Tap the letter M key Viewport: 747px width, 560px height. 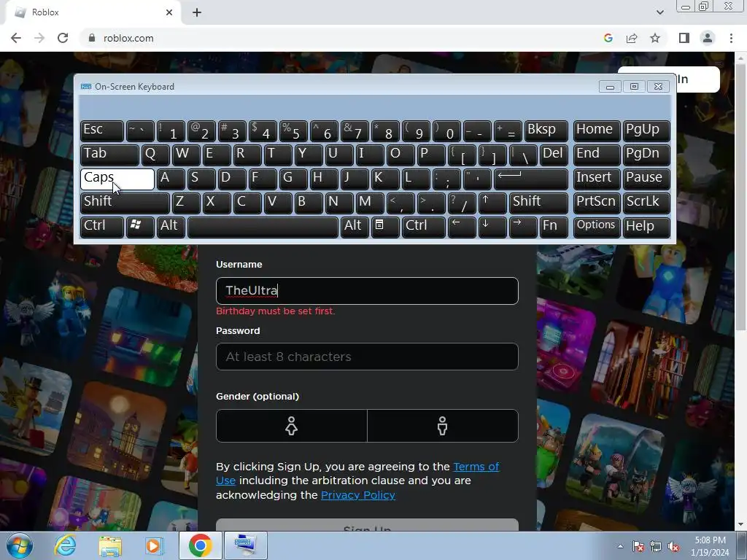click(x=370, y=203)
